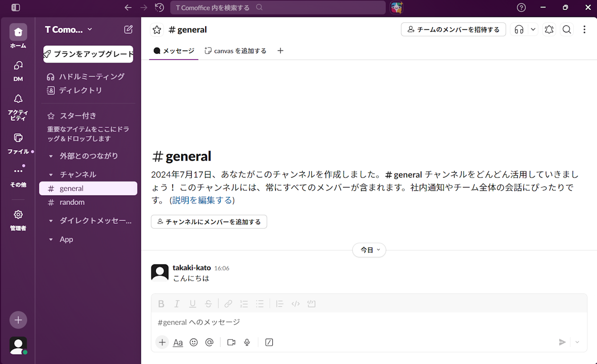Compose a new message with pencil icon
Image resolution: width=597 pixels, height=364 pixels.
(128, 29)
